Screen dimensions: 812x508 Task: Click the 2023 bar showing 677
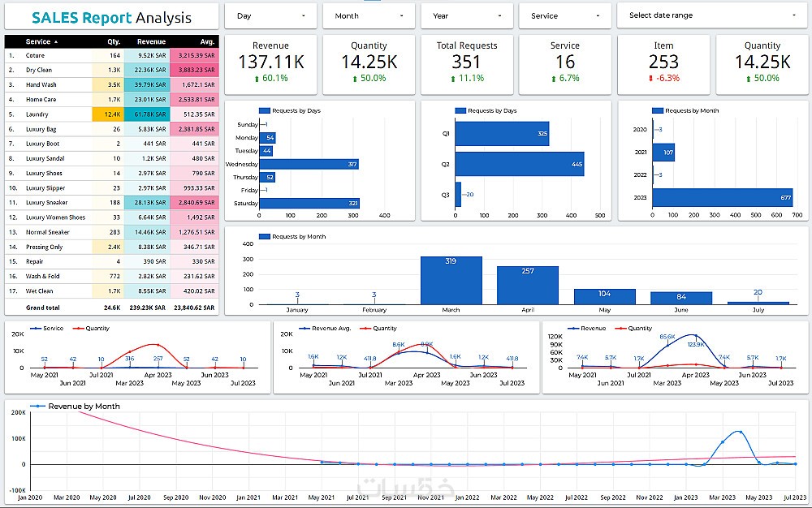coord(723,198)
